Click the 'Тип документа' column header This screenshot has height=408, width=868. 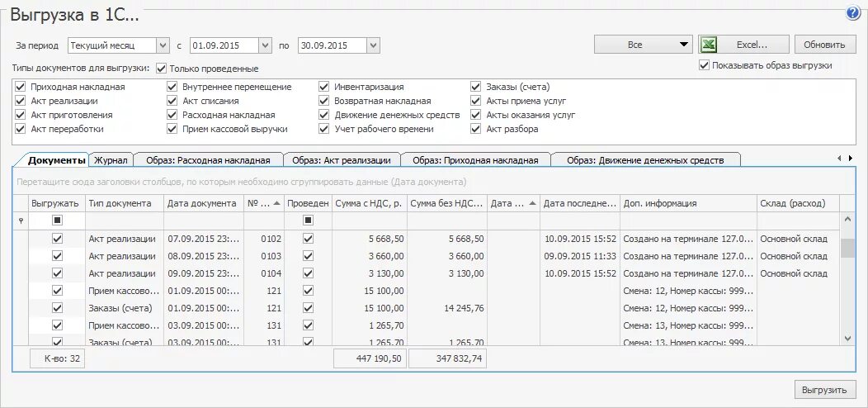[124, 203]
